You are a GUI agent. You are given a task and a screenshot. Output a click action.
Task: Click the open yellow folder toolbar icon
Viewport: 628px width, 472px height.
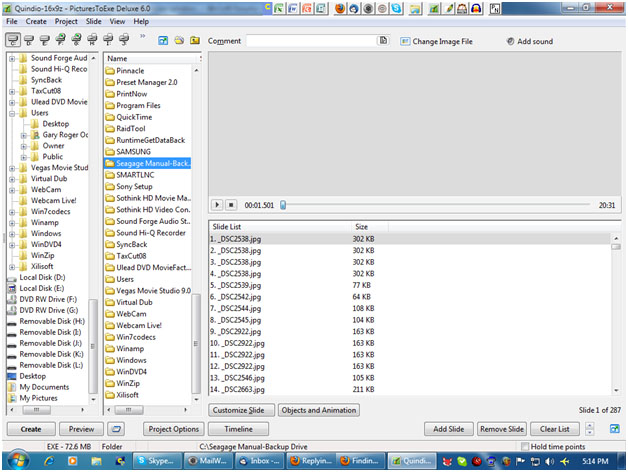tap(179, 40)
